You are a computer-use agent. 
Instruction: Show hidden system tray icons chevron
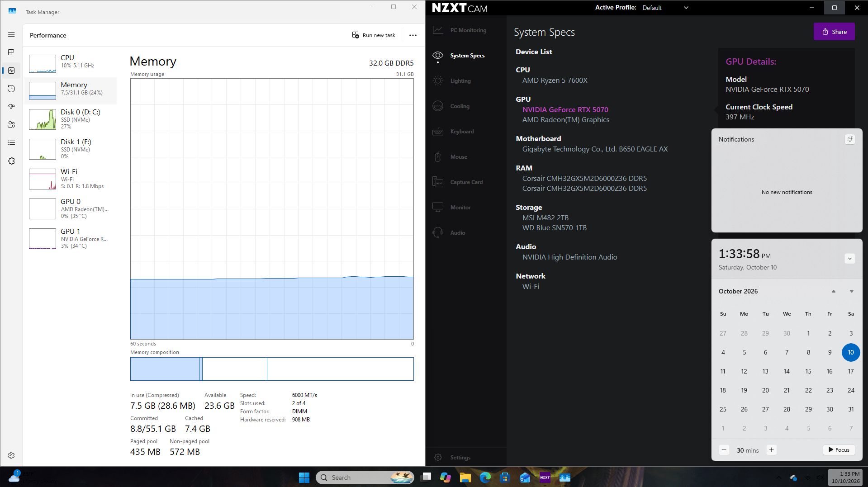pyautogui.click(x=778, y=478)
